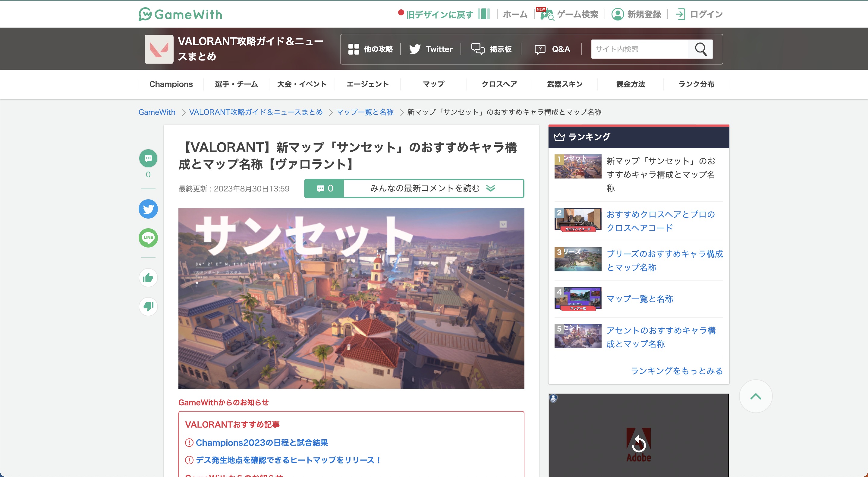868x477 pixels.
Task: Share the article via the Twitter icon
Action: [148, 209]
